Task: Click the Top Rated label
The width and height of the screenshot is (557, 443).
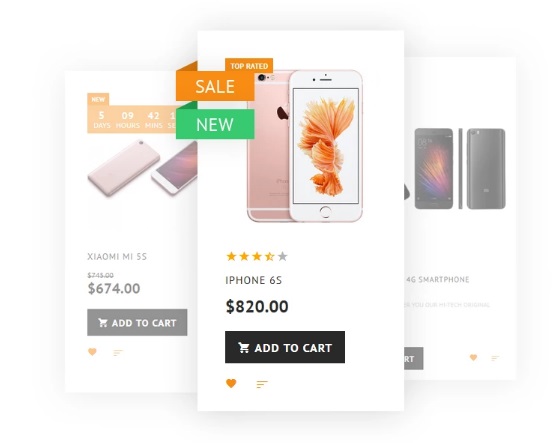Action: coord(249,66)
